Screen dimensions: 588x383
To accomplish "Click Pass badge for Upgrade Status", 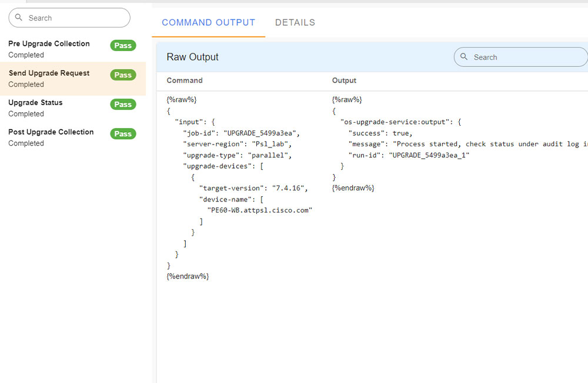I will pos(123,104).
